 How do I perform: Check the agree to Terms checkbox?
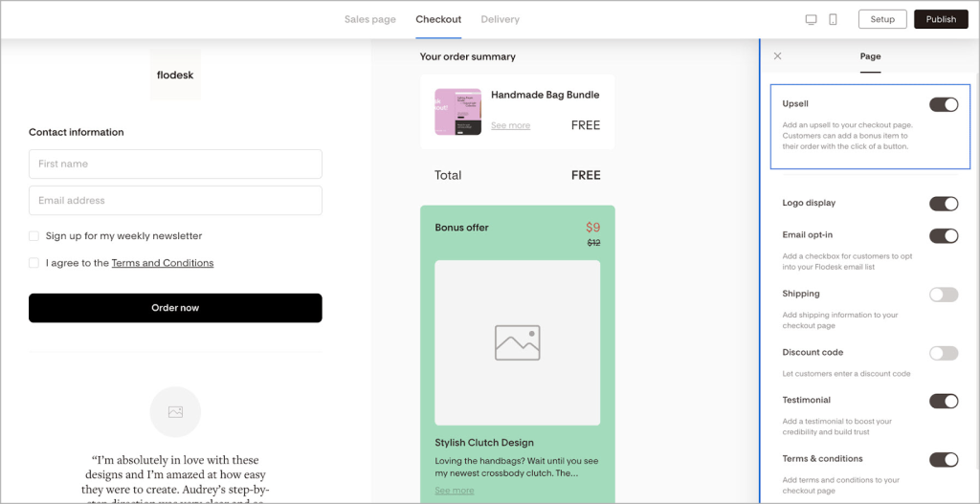pyautogui.click(x=34, y=263)
